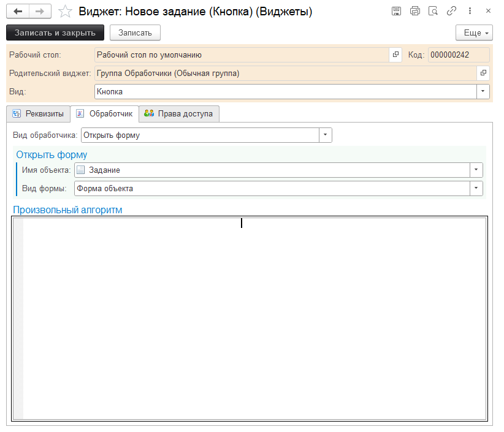
Task: Select the Обработчик tab
Action: pyautogui.click(x=104, y=114)
